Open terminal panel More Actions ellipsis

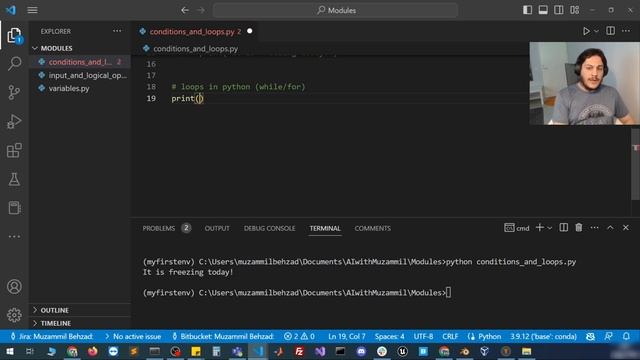coord(594,228)
